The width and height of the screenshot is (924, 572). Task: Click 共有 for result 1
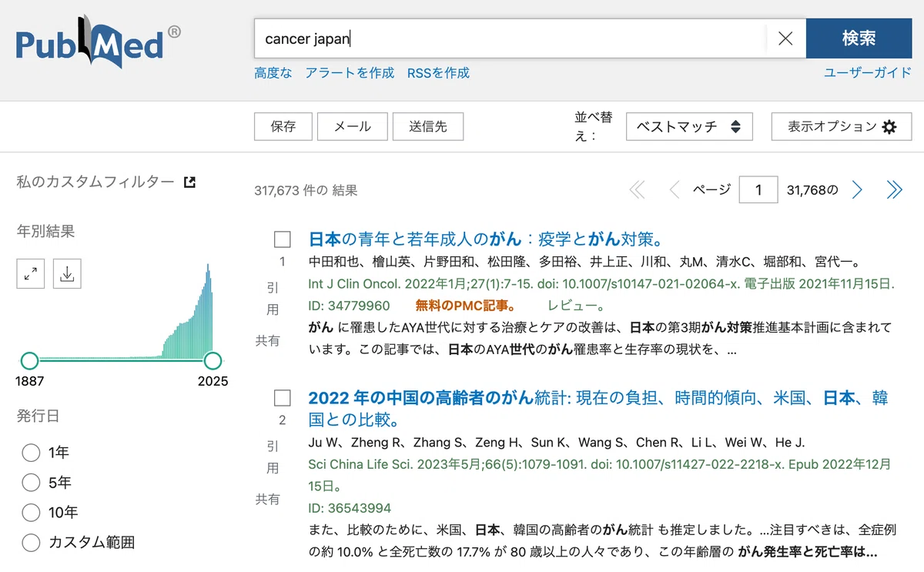(x=268, y=340)
